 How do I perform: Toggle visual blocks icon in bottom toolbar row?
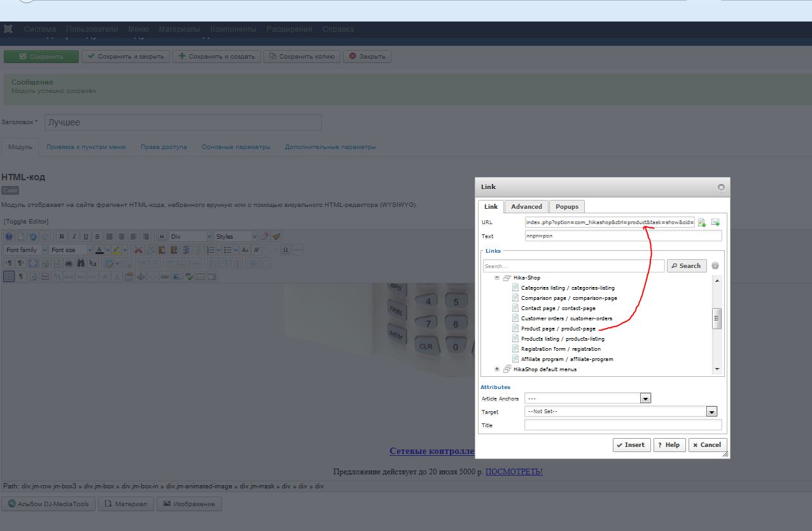pyautogui.click(x=9, y=276)
